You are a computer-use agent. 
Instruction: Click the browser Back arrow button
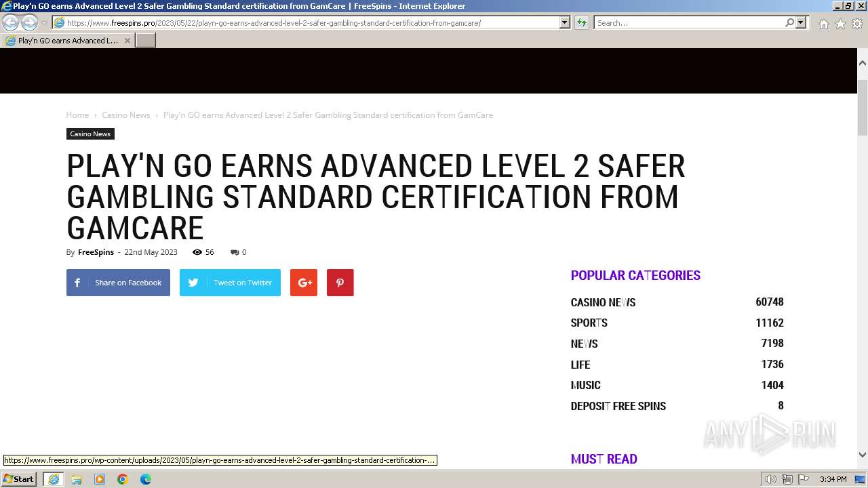pyautogui.click(x=11, y=23)
